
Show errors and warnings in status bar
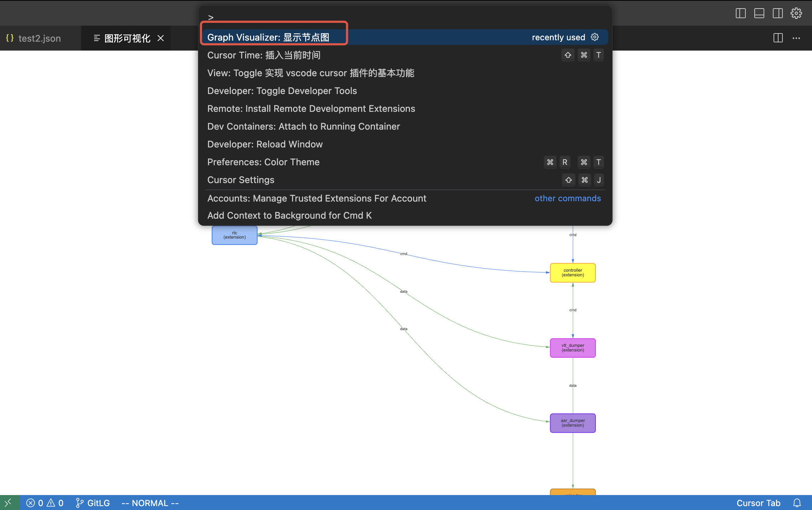pos(45,503)
